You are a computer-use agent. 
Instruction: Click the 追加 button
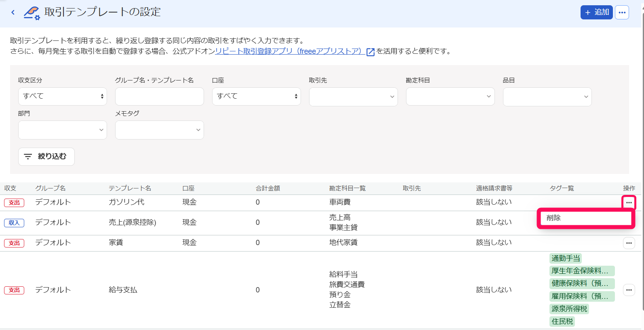click(597, 13)
